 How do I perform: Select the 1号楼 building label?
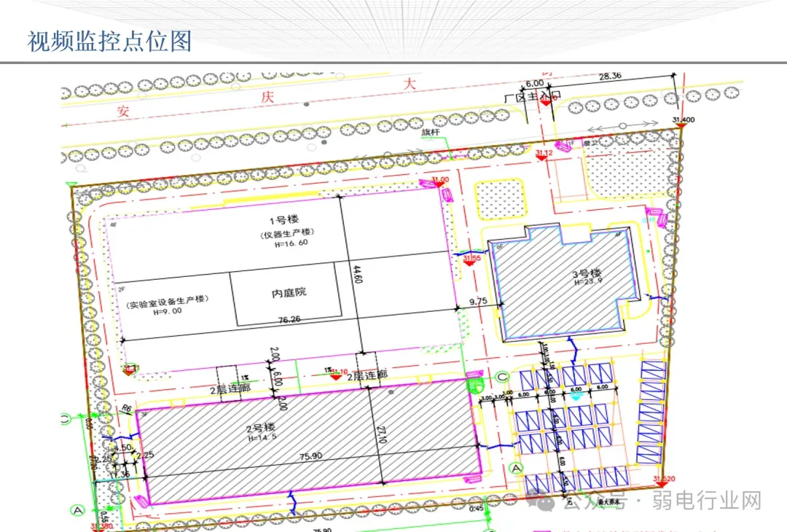click(283, 220)
